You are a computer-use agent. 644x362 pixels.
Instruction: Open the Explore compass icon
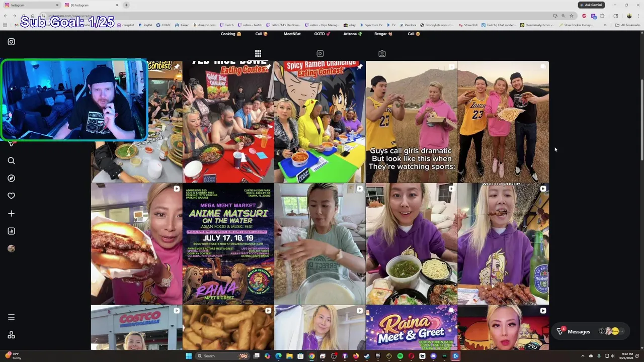(11, 178)
